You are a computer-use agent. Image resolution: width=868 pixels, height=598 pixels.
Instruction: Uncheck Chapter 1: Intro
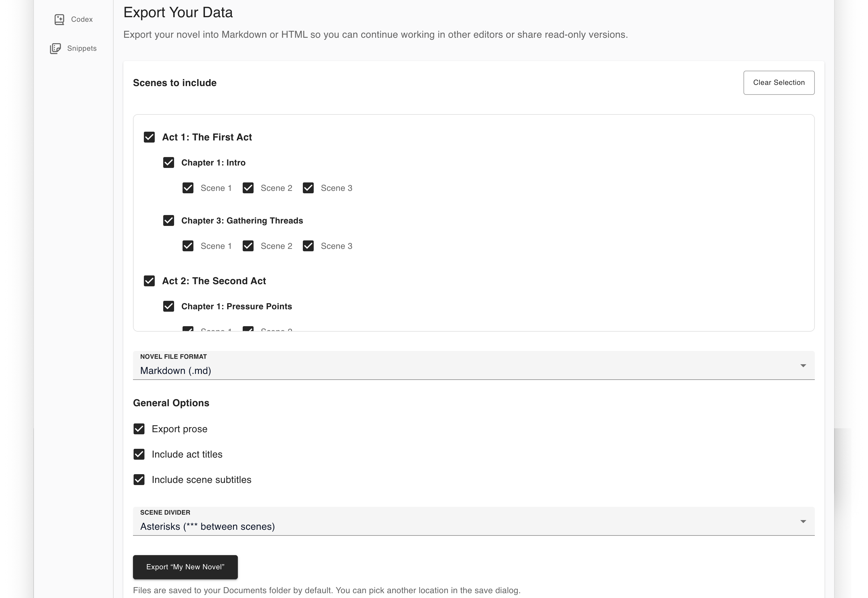169,162
